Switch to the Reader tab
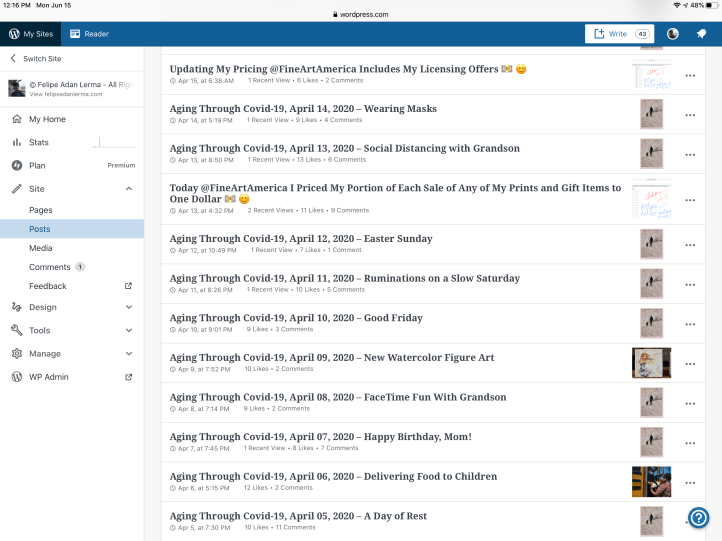Viewport: 722px width, 541px height. 89,34
